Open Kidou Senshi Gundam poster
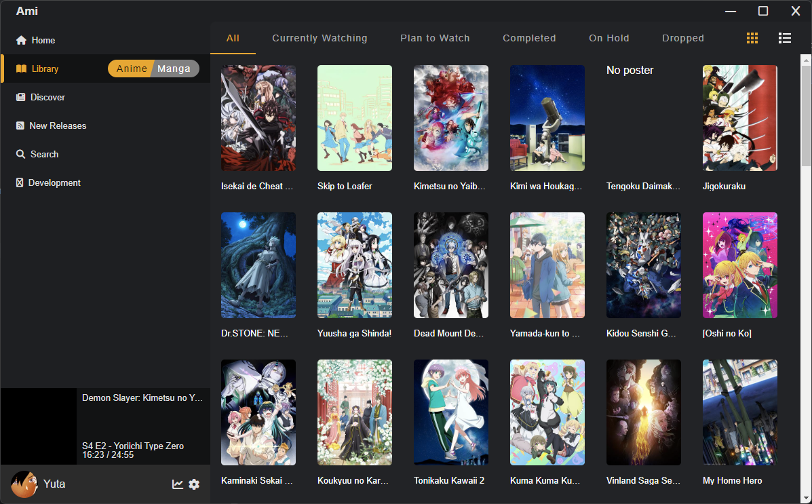Image resolution: width=812 pixels, height=504 pixels. [x=644, y=265]
